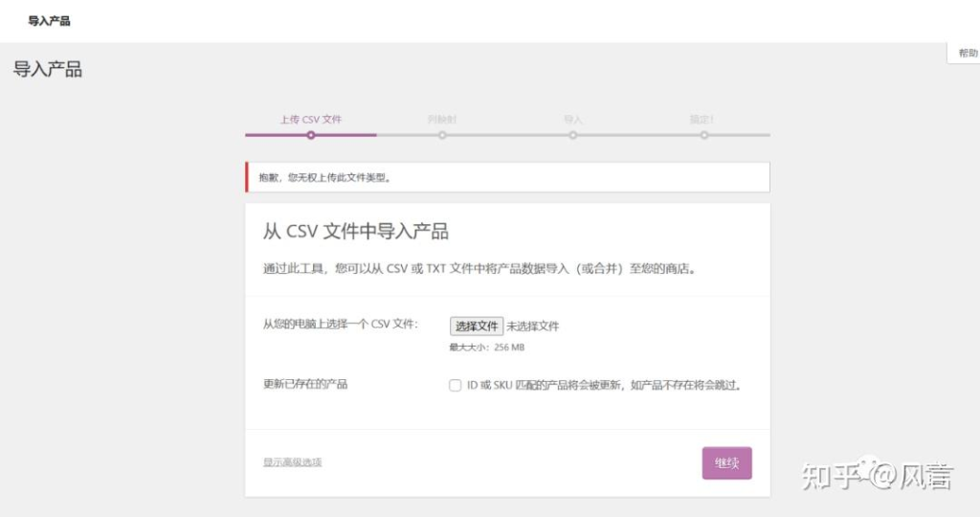Click the 更新已存在的产品 field label
Image resolution: width=980 pixels, height=517 pixels.
click(305, 384)
